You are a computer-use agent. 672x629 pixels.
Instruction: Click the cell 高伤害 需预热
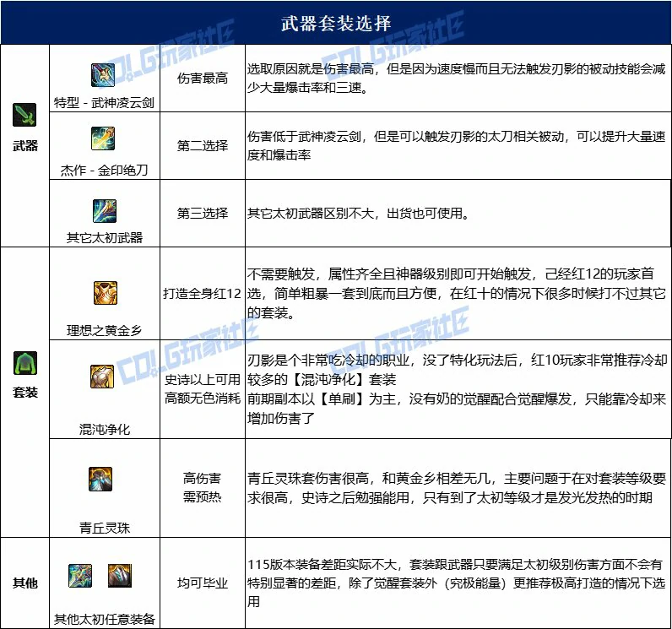tap(203, 488)
